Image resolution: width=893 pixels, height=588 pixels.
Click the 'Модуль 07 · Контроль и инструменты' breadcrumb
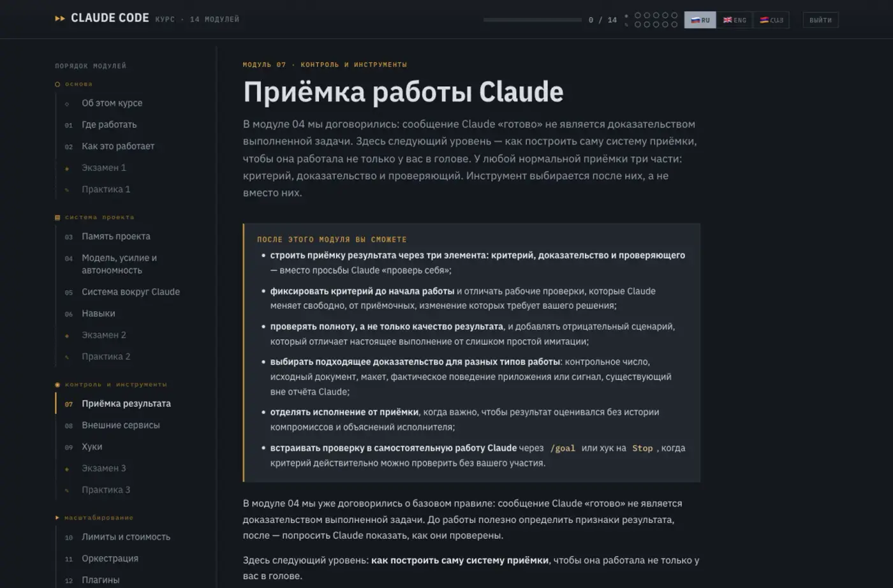click(325, 64)
